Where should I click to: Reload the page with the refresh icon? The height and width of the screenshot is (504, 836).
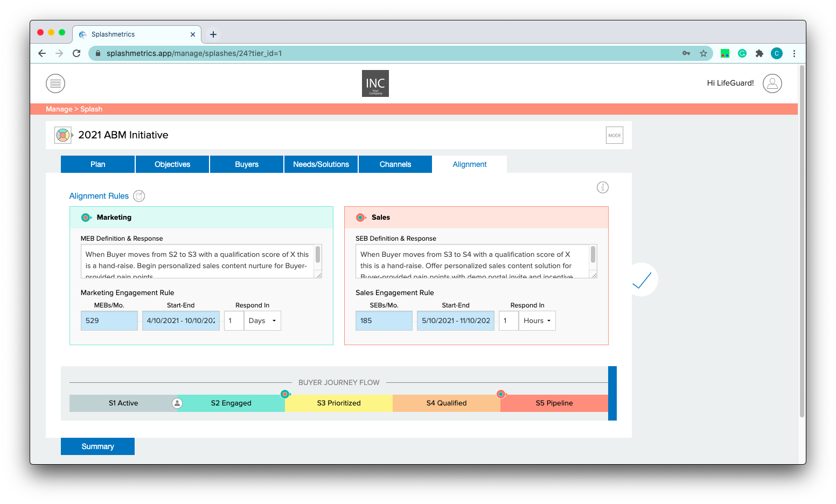click(x=76, y=53)
